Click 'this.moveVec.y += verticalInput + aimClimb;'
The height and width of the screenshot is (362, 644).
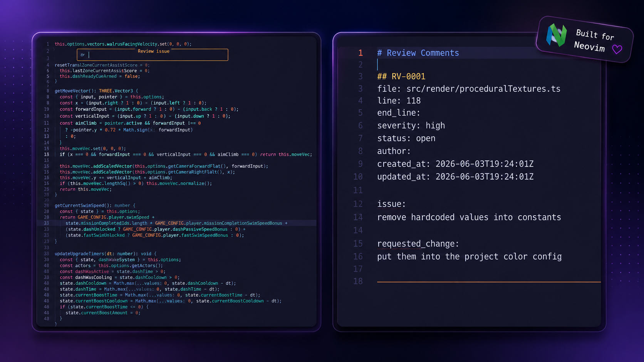pyautogui.click(x=116, y=178)
